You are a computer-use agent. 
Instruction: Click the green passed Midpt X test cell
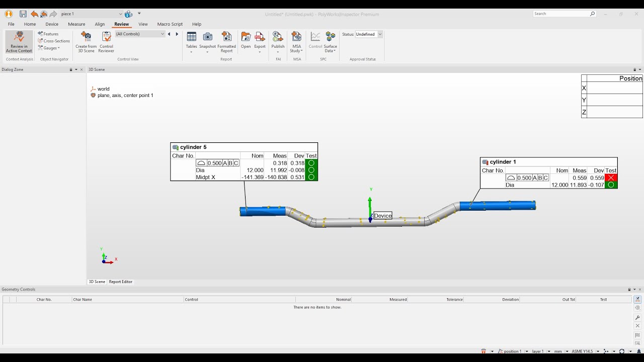311,177
